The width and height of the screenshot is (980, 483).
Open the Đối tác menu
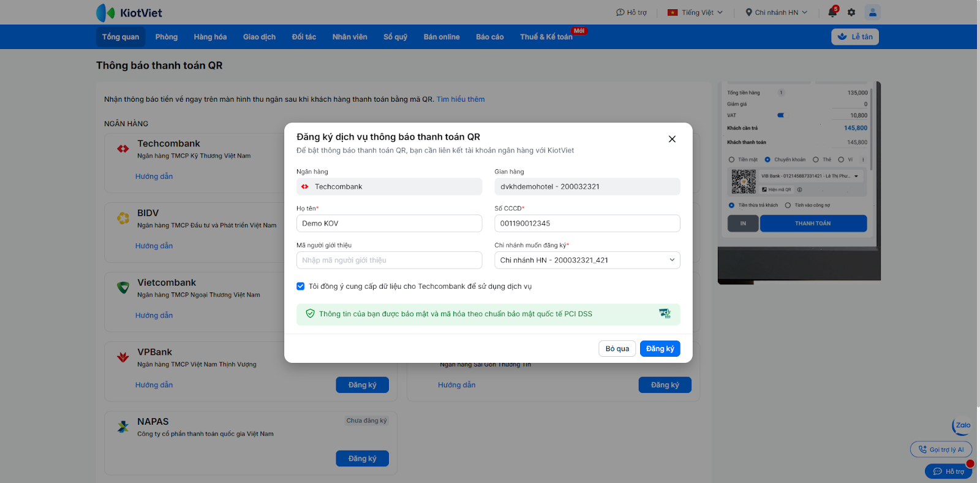pos(304,37)
